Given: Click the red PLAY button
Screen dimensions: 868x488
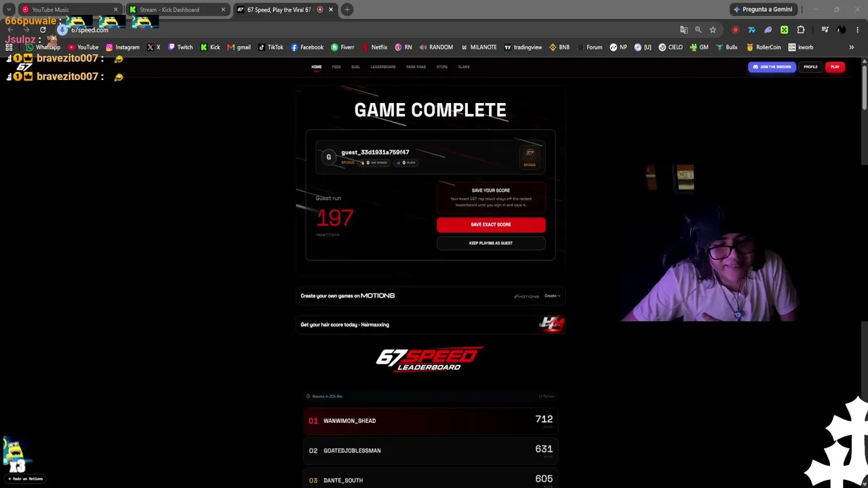Looking at the screenshot, I should click(835, 67).
